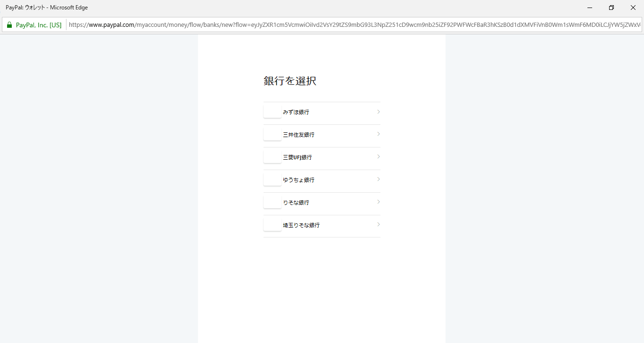The image size is (644, 343).
Task: Minimize the Microsoft Edge window
Action: [x=590, y=8]
